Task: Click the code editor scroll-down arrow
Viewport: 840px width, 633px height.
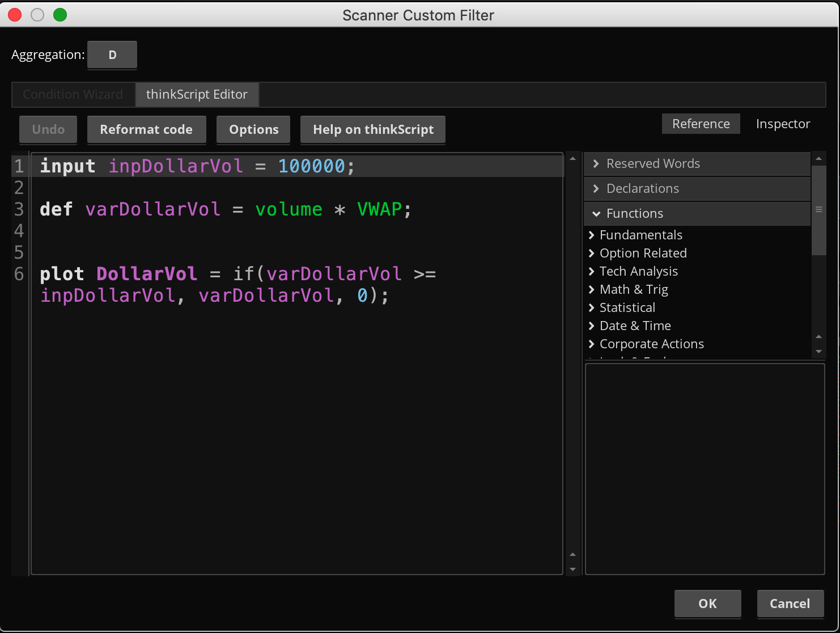Action: click(572, 569)
